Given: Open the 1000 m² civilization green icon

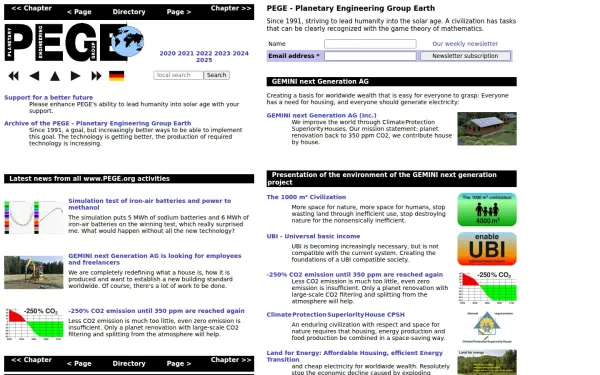Looking at the screenshot, I should coord(487,209).
